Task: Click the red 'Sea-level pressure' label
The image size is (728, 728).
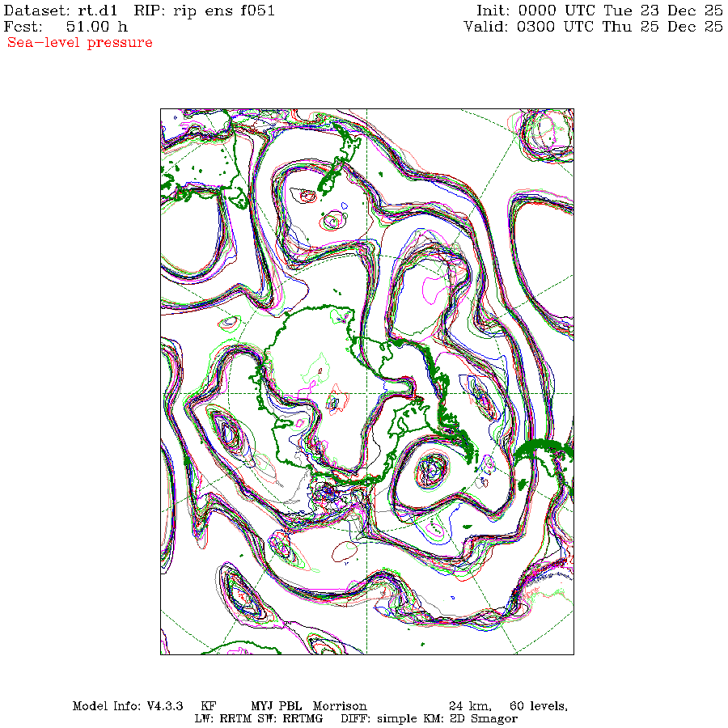Action: [x=80, y=42]
